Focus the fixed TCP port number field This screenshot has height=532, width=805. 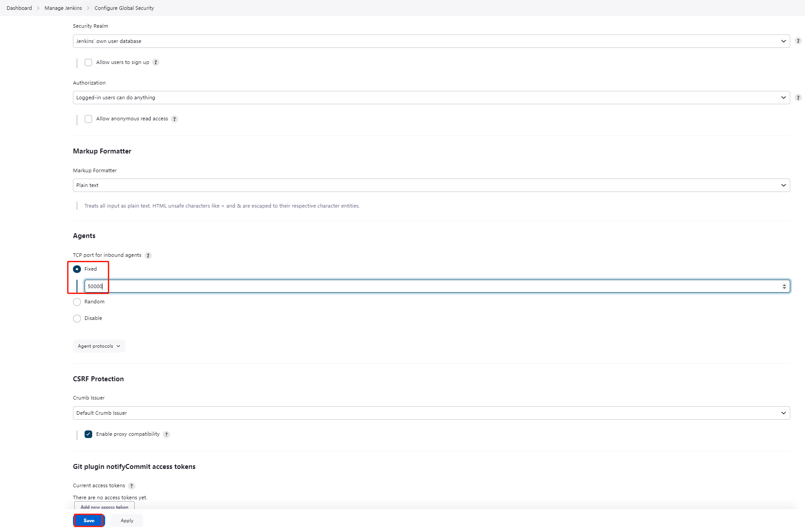437,286
